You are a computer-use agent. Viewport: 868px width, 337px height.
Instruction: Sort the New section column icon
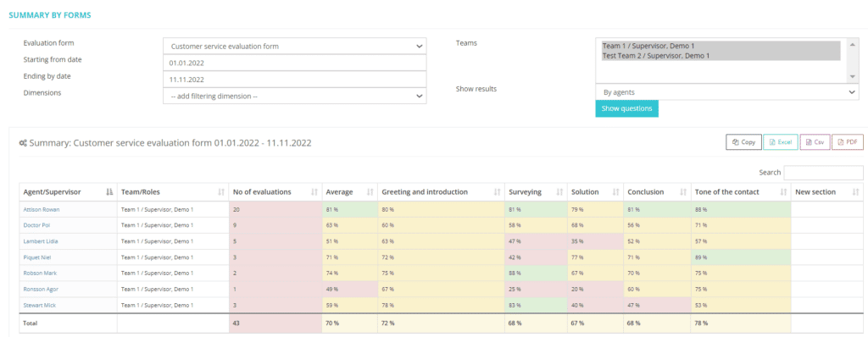click(x=856, y=192)
